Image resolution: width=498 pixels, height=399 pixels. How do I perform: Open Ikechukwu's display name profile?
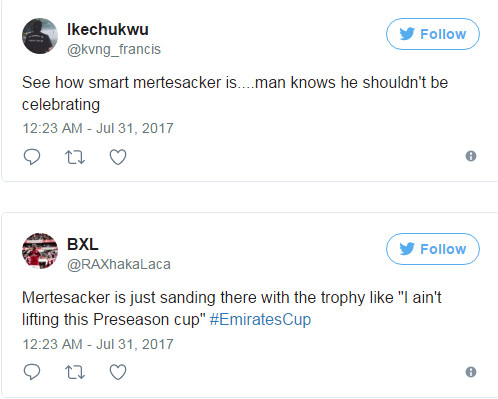click(x=108, y=29)
